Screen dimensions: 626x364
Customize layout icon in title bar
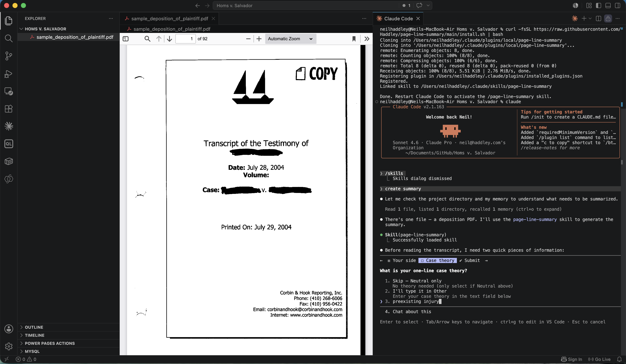coord(589,5)
